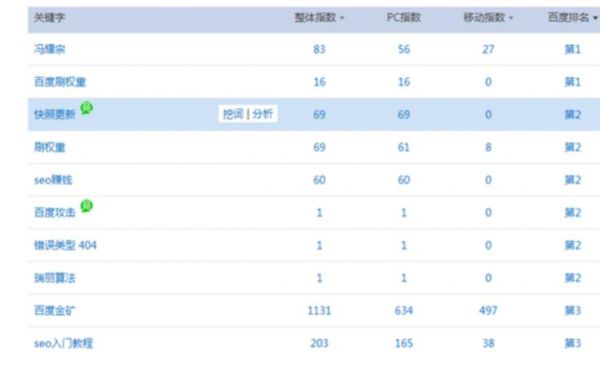Click rank 第1 in 冯耀宗 row
This screenshot has width=600, height=365.
[573, 49]
